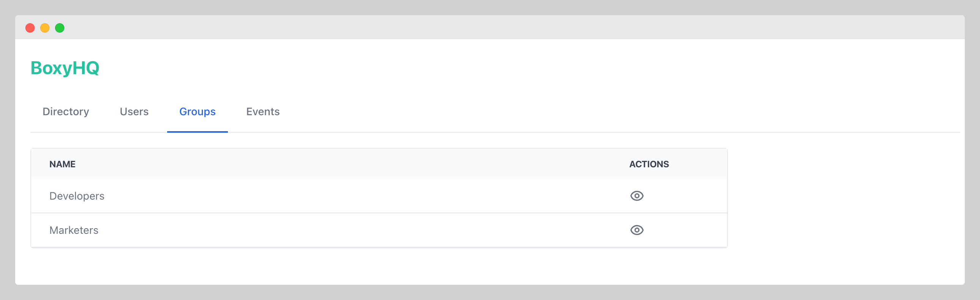Maximize window using the green button

click(x=60, y=28)
